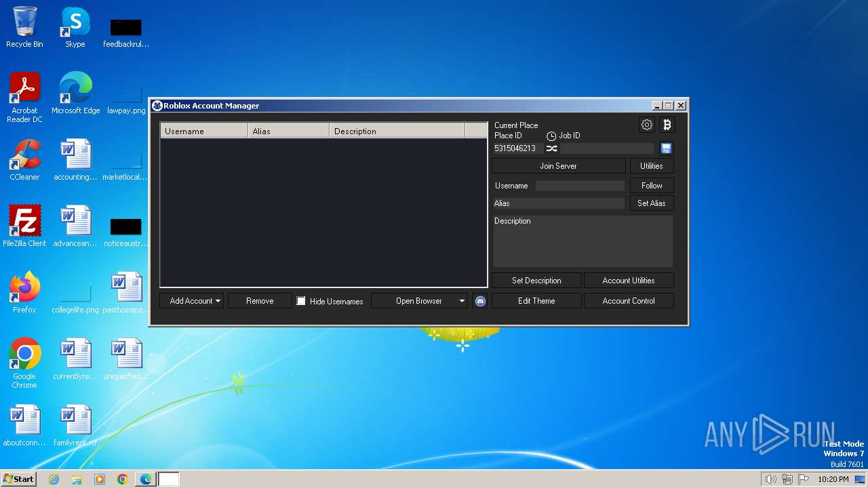Image resolution: width=868 pixels, height=488 pixels.
Task: Click Action Center flag tray icon
Action: pyautogui.click(x=804, y=479)
